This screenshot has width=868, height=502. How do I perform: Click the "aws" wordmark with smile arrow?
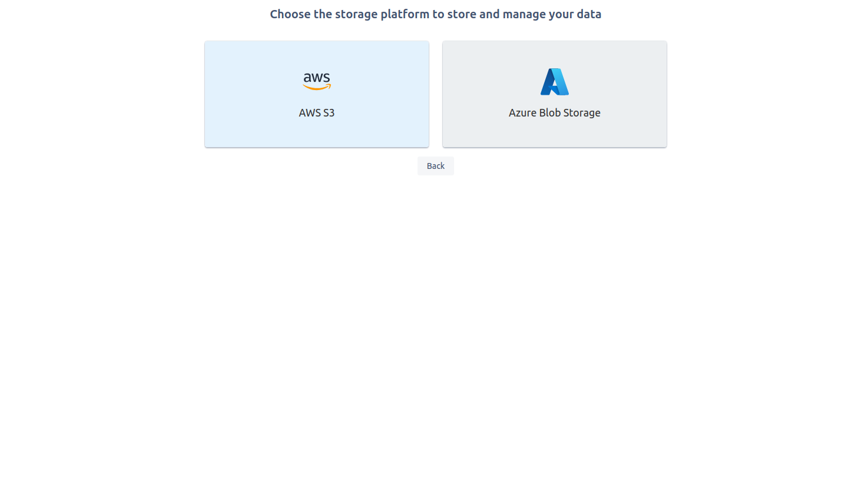coord(317,81)
